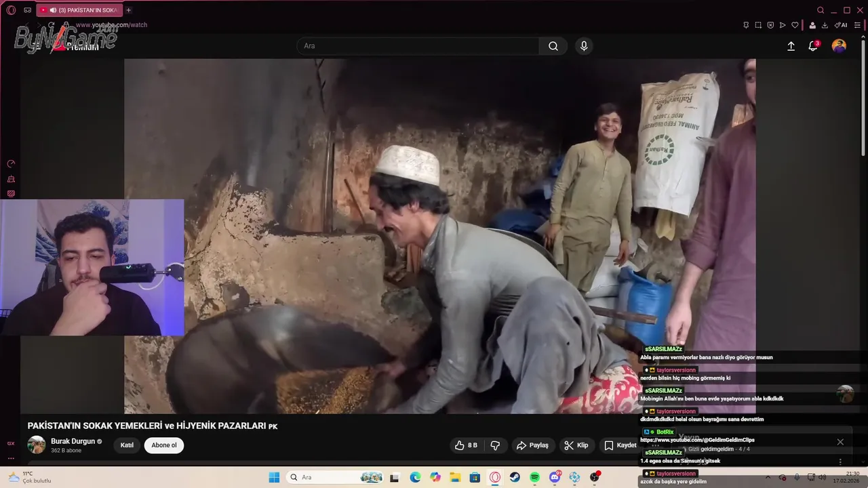
Task: Like the video with thumbs up
Action: coord(466,445)
